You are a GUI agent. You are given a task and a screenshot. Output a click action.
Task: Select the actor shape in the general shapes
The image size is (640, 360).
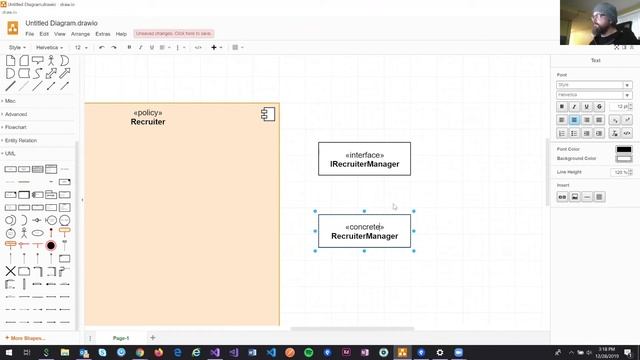point(51,61)
